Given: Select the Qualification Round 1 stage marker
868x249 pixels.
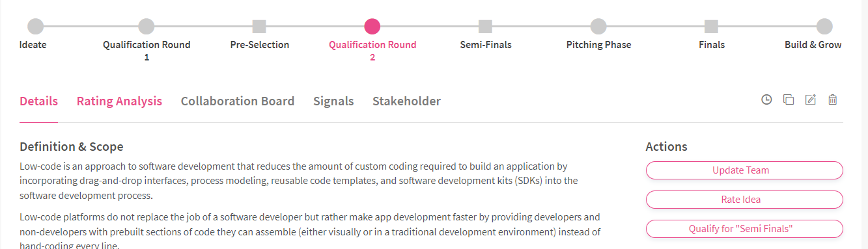Looking at the screenshot, I should tap(147, 27).
